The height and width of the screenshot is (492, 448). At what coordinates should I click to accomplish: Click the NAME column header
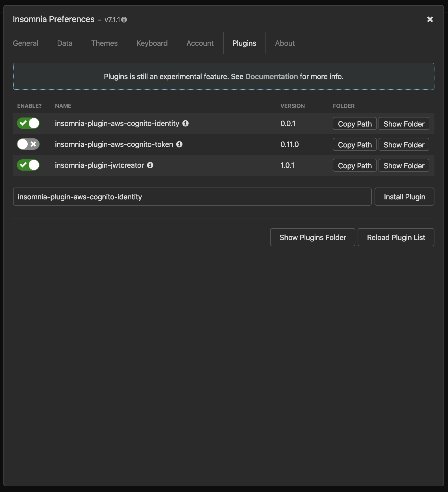point(63,106)
